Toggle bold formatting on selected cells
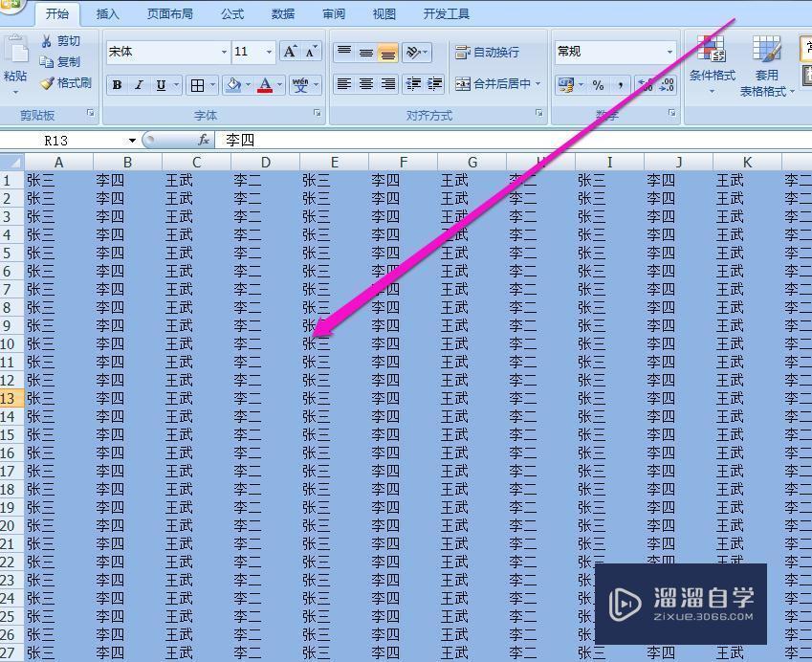812x662 pixels. pos(116,85)
